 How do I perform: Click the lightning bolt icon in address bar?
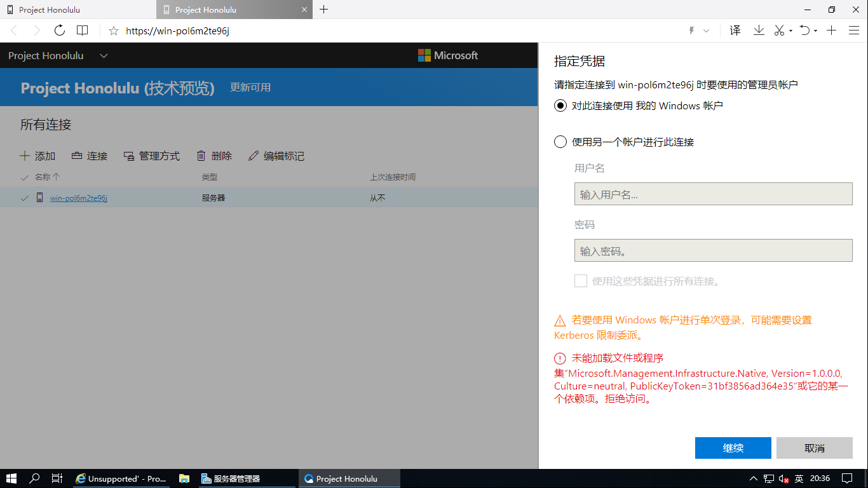(691, 30)
